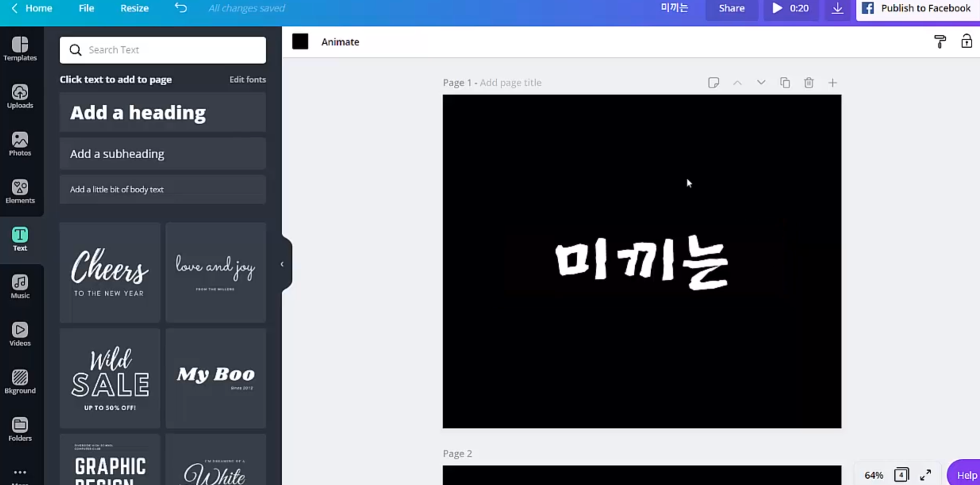
Task: Open the Folders sidebar tab
Action: point(20,430)
